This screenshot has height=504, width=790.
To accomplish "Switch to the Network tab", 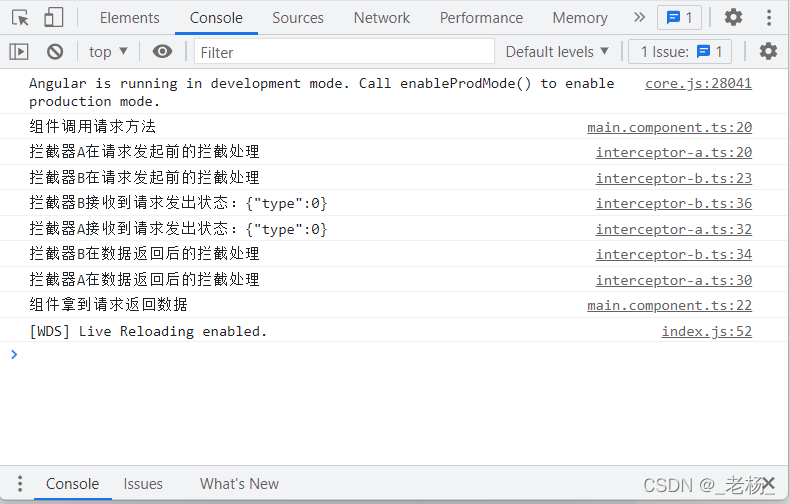I will 381,18.
